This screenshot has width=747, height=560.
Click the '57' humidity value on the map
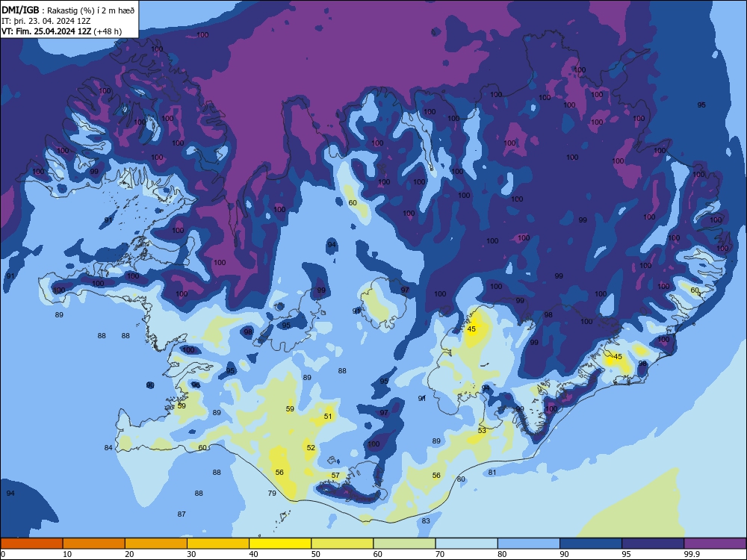coord(335,475)
